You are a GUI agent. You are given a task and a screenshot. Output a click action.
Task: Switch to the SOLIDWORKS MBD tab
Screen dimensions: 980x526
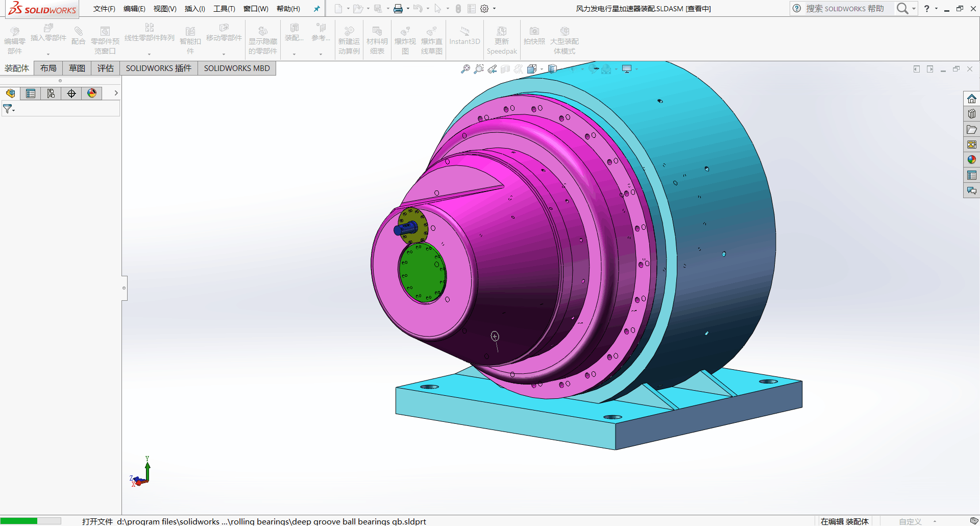pyautogui.click(x=237, y=68)
